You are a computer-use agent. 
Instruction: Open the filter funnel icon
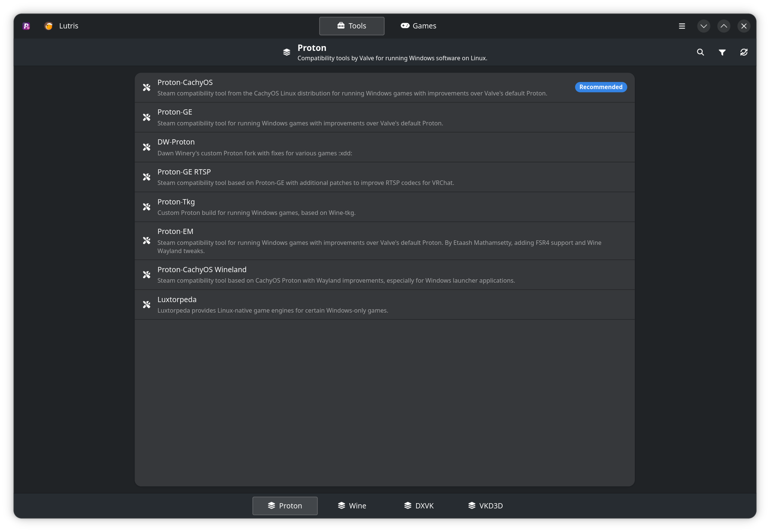coord(722,52)
